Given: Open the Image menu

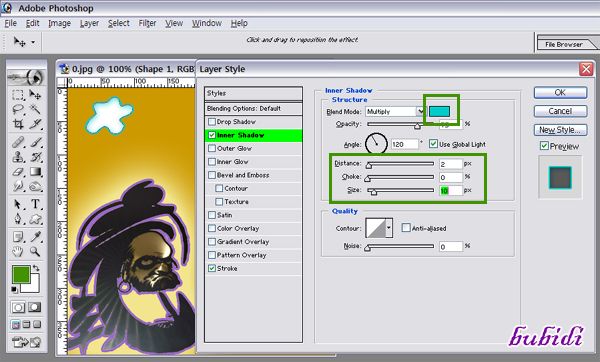Looking at the screenshot, I should pos(59,23).
